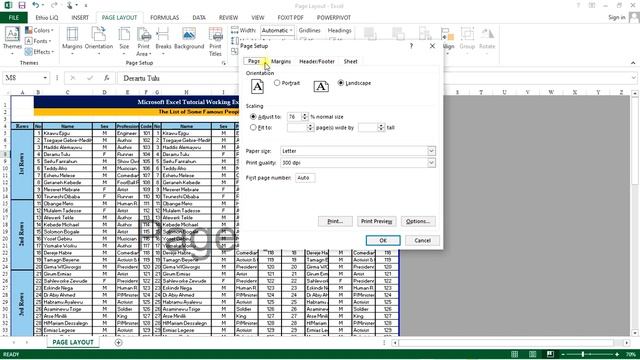Image resolution: width=640 pixels, height=360 pixels.
Task: Switch to the Sheet tab in Page Setup
Action: (350, 61)
